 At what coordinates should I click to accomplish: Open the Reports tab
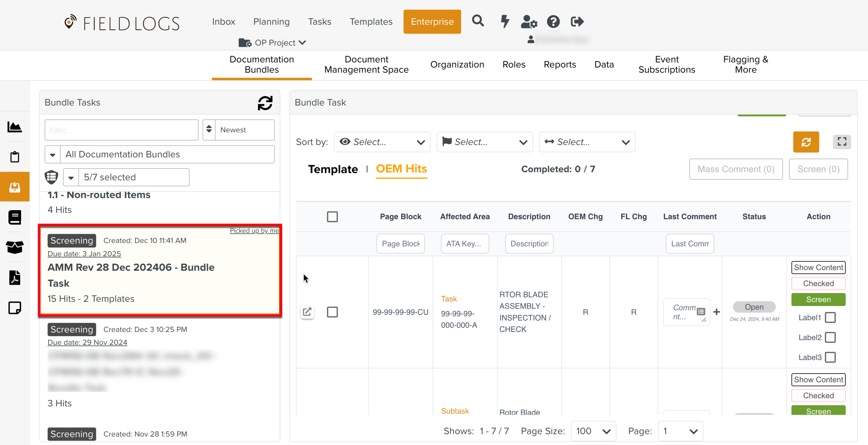point(560,64)
